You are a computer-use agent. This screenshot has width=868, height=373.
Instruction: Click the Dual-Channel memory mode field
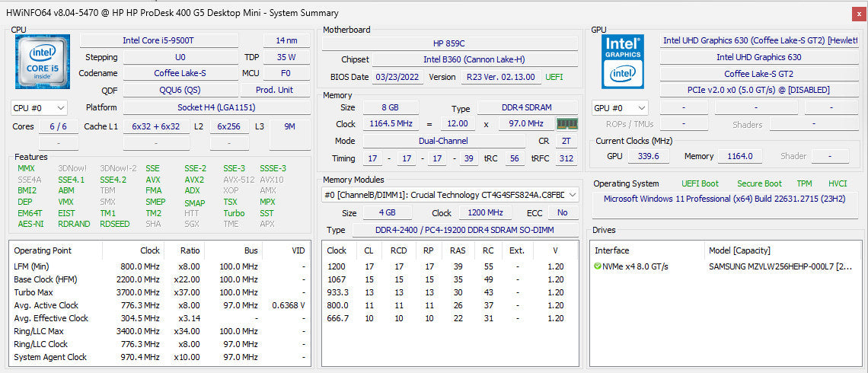tap(442, 141)
